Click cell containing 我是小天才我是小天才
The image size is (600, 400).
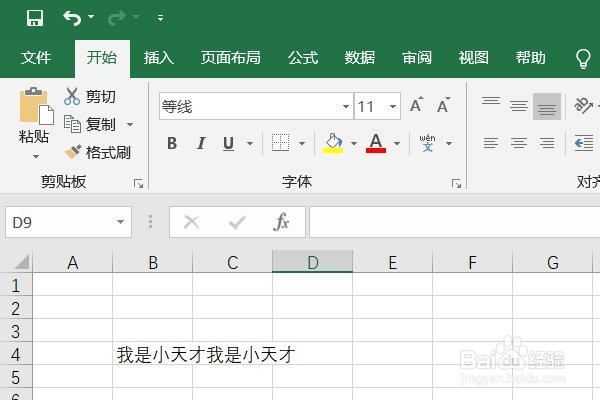[152, 354]
